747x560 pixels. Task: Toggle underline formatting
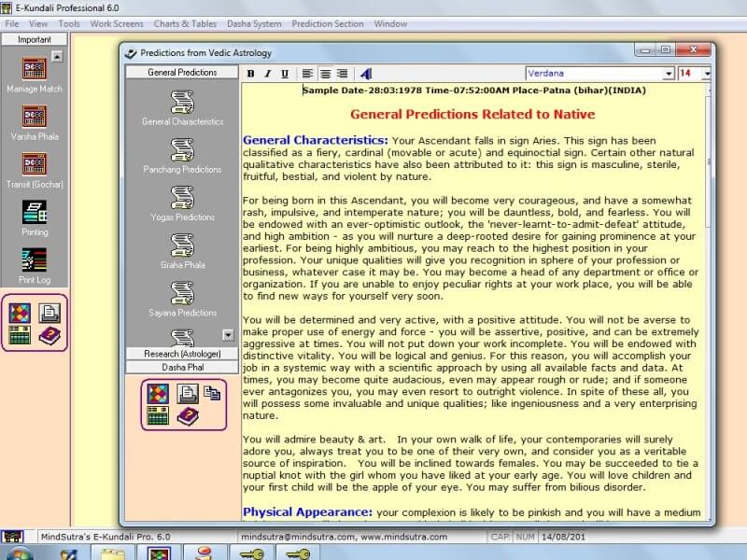click(x=285, y=74)
